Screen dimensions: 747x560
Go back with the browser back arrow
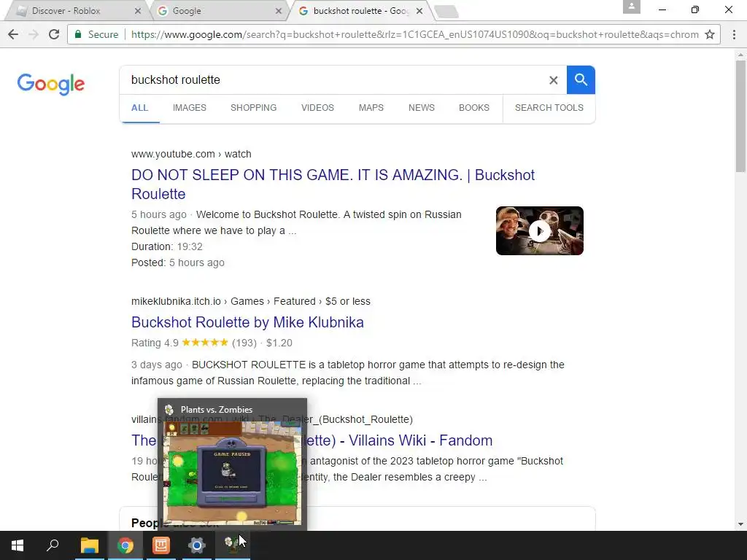[13, 34]
